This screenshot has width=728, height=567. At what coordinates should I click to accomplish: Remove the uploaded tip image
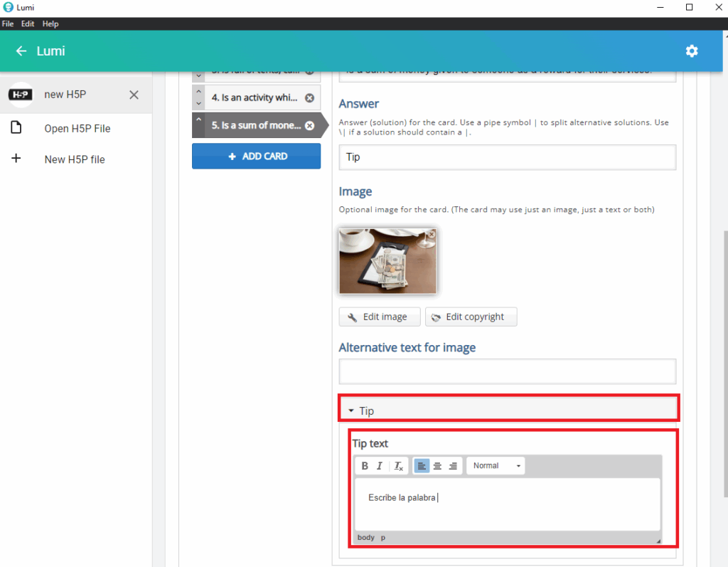431,234
